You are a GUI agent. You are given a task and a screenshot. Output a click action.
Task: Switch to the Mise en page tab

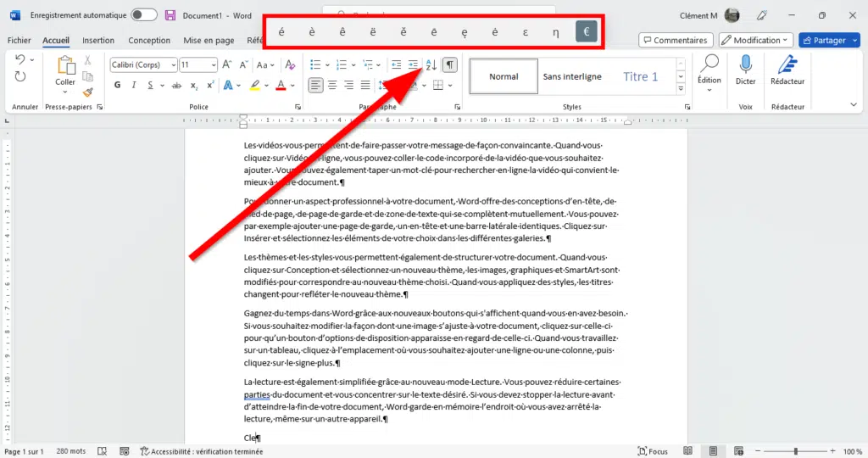(209, 41)
